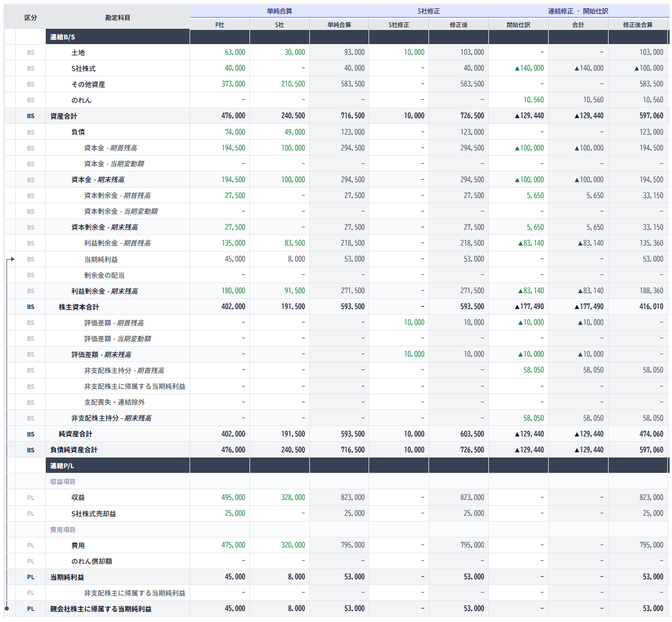The width and height of the screenshot is (672, 622).
Task: Select the 連結P/L section header row
Action: pos(117,466)
